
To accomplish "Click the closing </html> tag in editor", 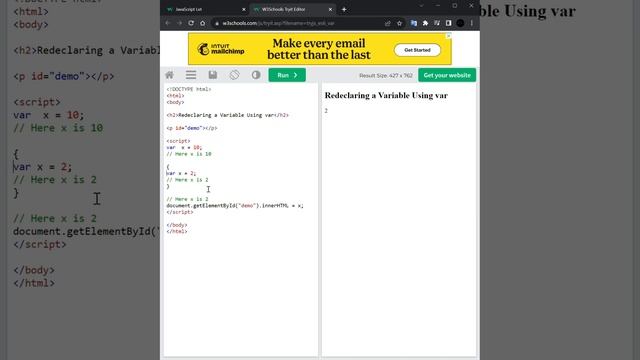I will pos(176,231).
